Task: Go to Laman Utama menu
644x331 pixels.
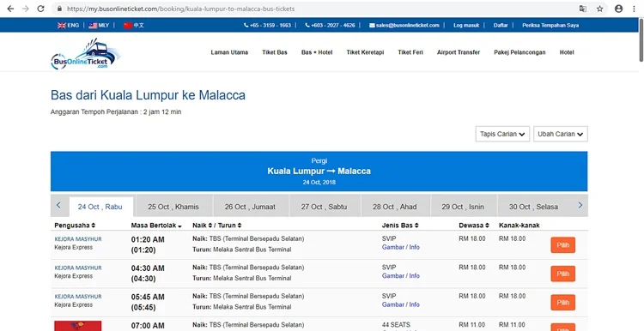Action: point(229,52)
